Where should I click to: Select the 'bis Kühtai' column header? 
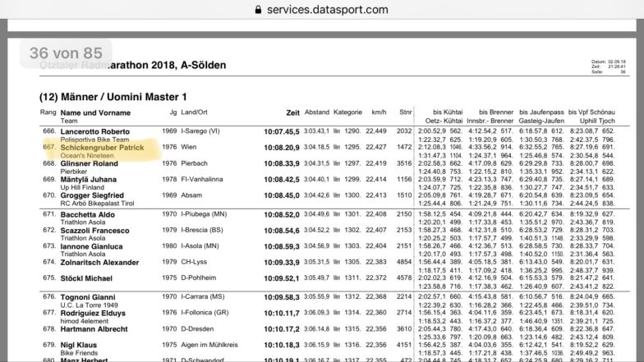coord(448,112)
